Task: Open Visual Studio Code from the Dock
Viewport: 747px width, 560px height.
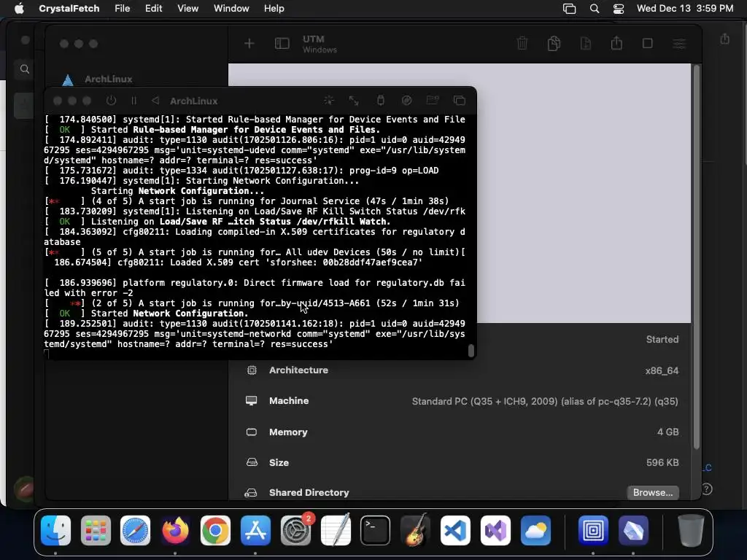Action: 455,530
